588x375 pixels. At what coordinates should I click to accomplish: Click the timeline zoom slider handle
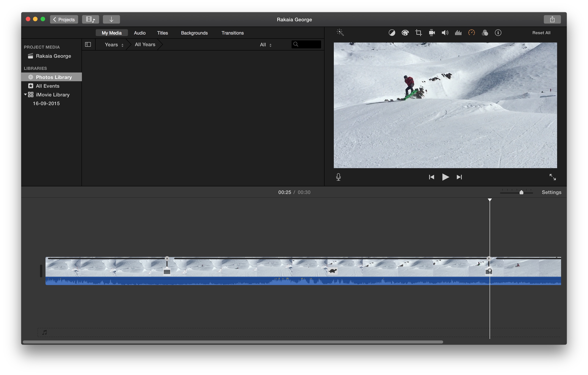[521, 192]
